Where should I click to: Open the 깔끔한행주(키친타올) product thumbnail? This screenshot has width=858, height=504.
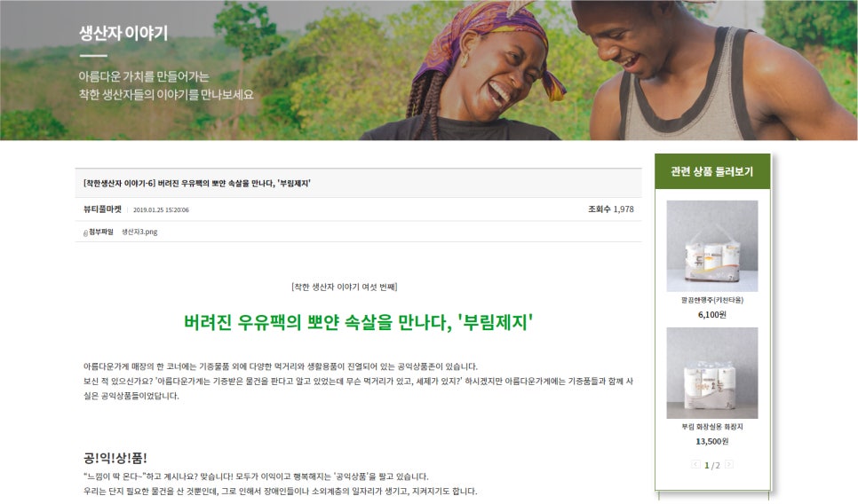click(x=712, y=246)
